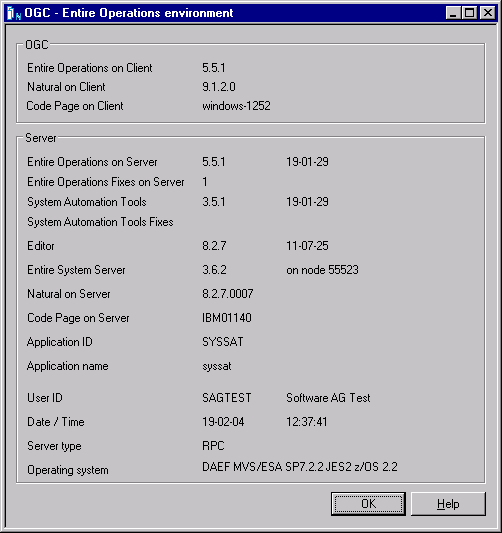Image resolution: width=502 pixels, height=533 pixels.
Task: Maximize the Entire Operations environment window
Action: point(469,13)
